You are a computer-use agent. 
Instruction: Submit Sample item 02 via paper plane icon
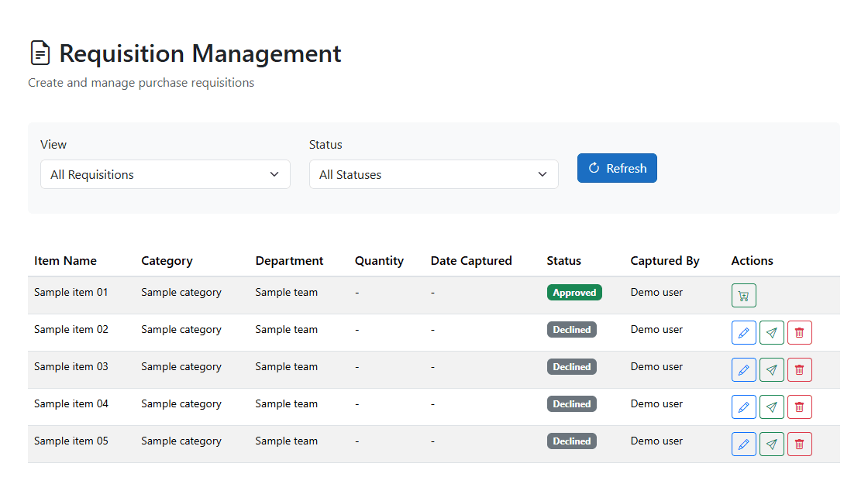(772, 332)
